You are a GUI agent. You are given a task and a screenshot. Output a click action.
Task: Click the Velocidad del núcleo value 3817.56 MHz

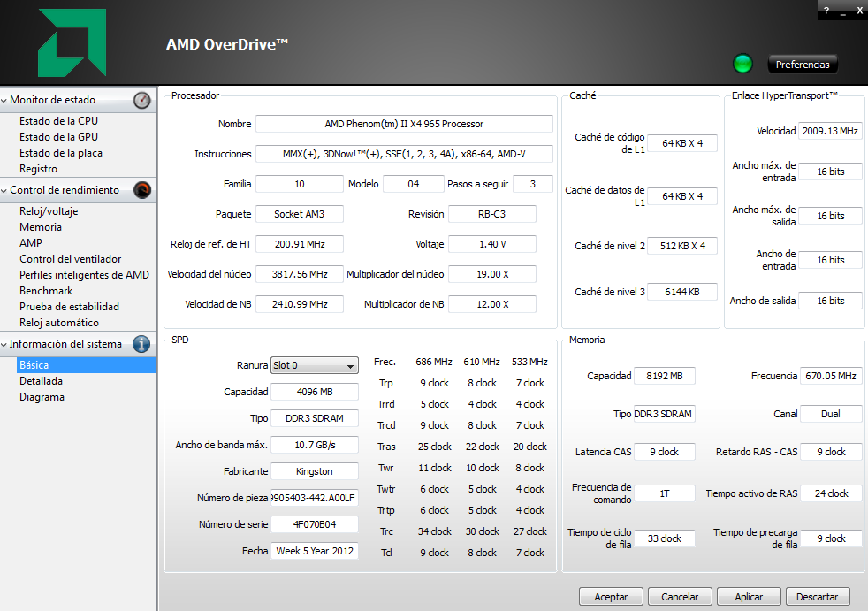(300, 274)
